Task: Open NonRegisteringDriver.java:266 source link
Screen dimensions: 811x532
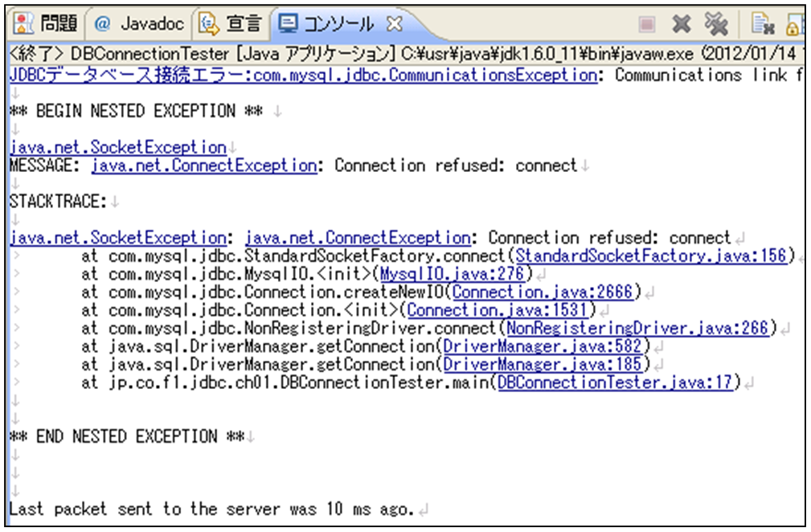Action: coord(640,328)
